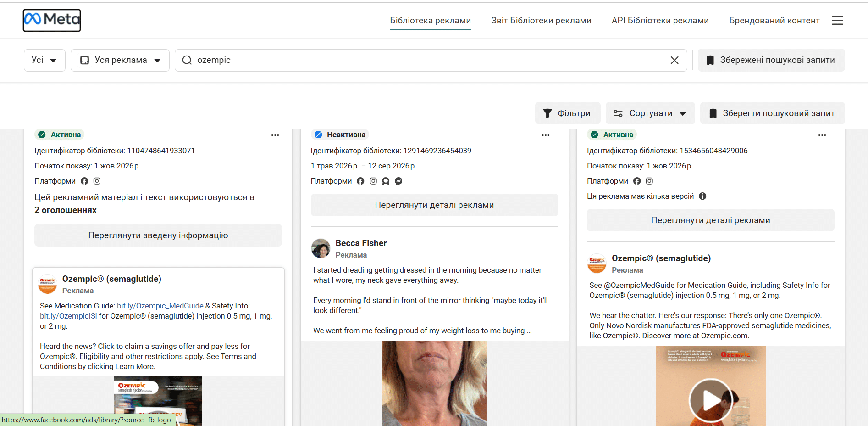Image resolution: width=868 pixels, height=426 pixels.
Task: Open three-dot menu on first Ozempic ad
Action: click(x=275, y=135)
